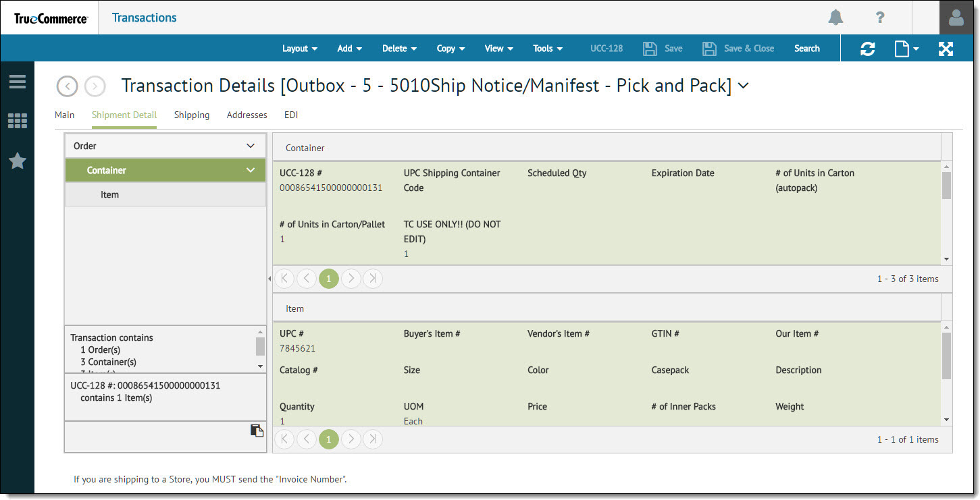Click the help question mark icon
Screen dimensions: 980x500
tap(880, 18)
